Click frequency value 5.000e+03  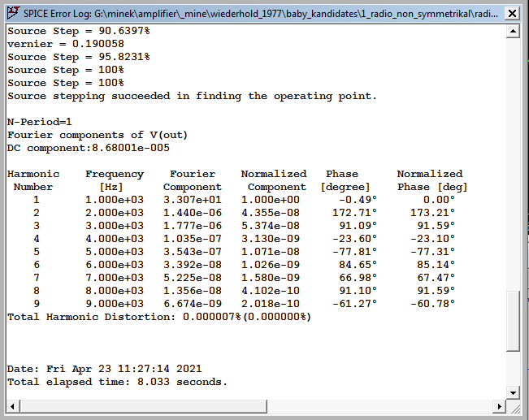coord(115,252)
